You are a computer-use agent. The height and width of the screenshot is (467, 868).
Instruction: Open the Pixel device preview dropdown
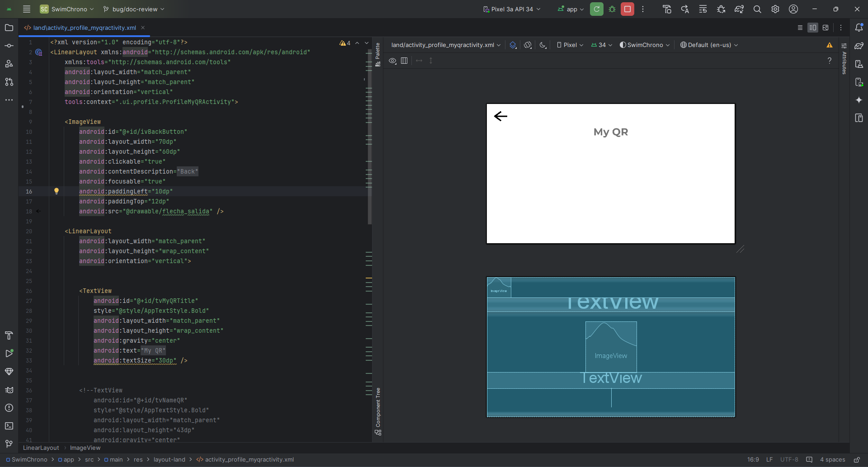click(570, 45)
